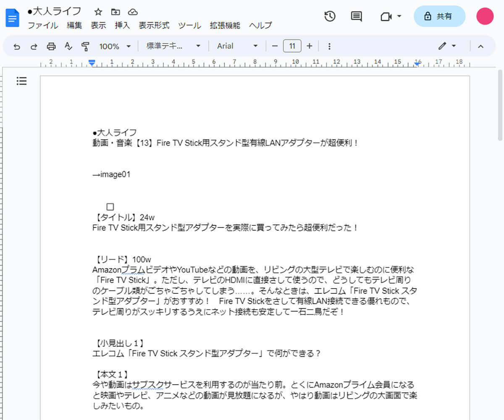
Task: Open the ヘルプ menu
Action: click(x=260, y=25)
